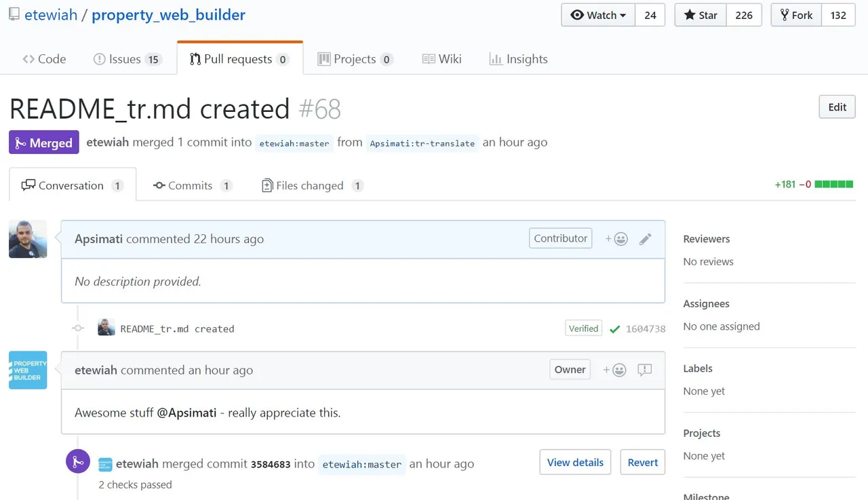Select the Commits tab

click(193, 185)
